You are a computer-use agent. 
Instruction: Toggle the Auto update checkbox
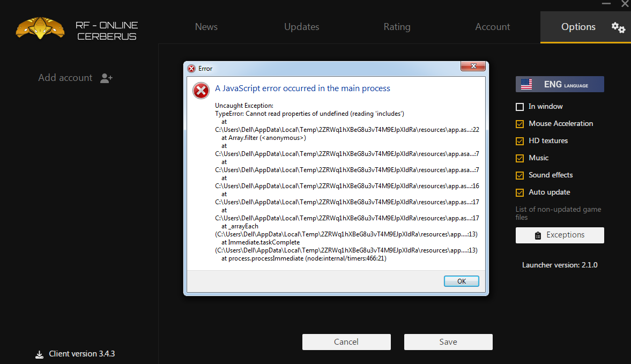point(519,192)
